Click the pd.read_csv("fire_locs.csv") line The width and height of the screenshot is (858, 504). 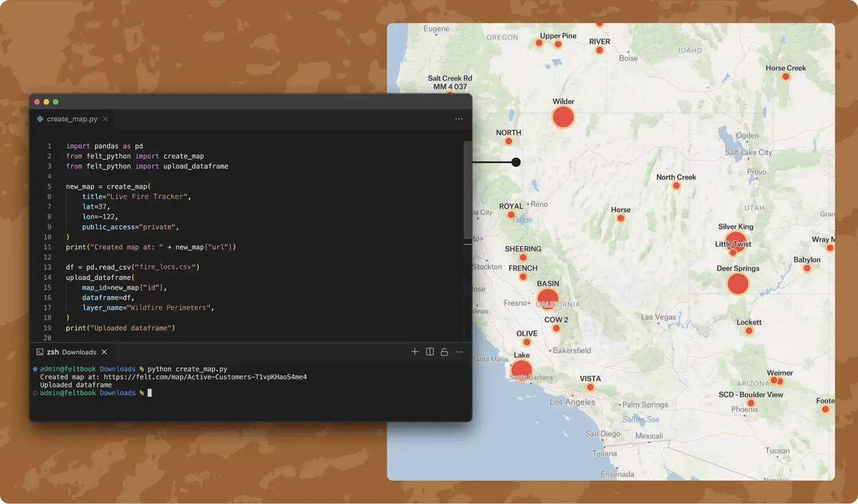coord(133,267)
